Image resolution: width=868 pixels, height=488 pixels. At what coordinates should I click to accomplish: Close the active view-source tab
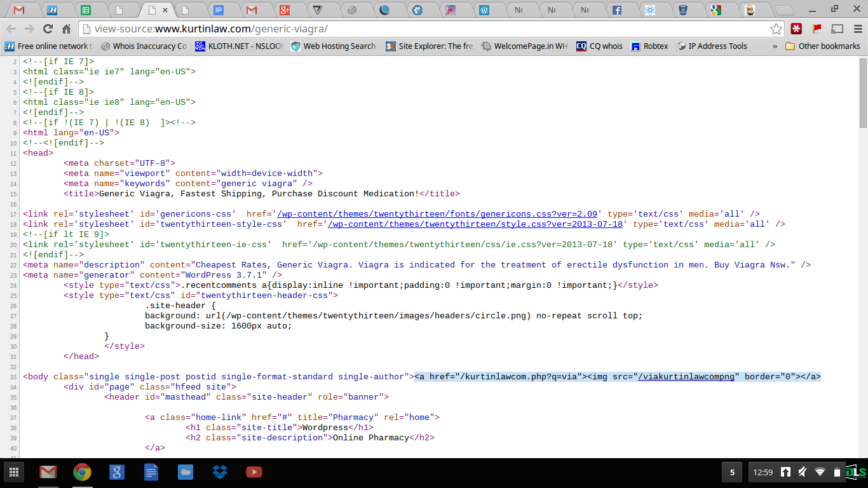point(166,10)
